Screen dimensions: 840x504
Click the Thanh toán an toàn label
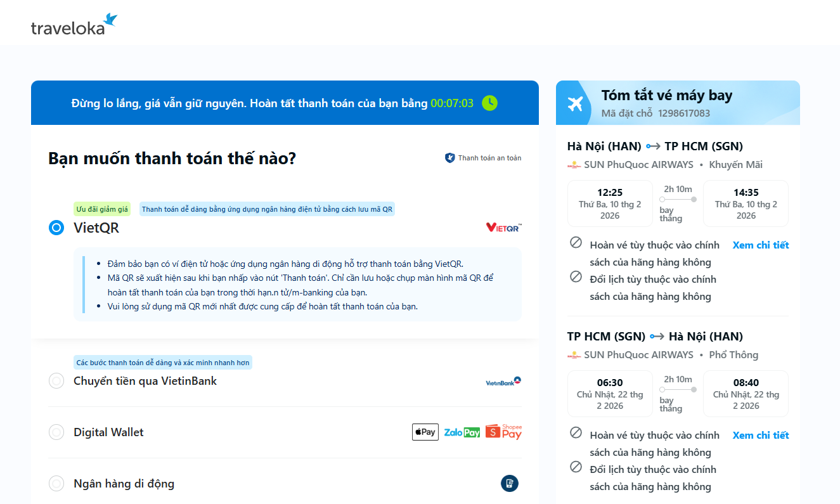(x=489, y=158)
